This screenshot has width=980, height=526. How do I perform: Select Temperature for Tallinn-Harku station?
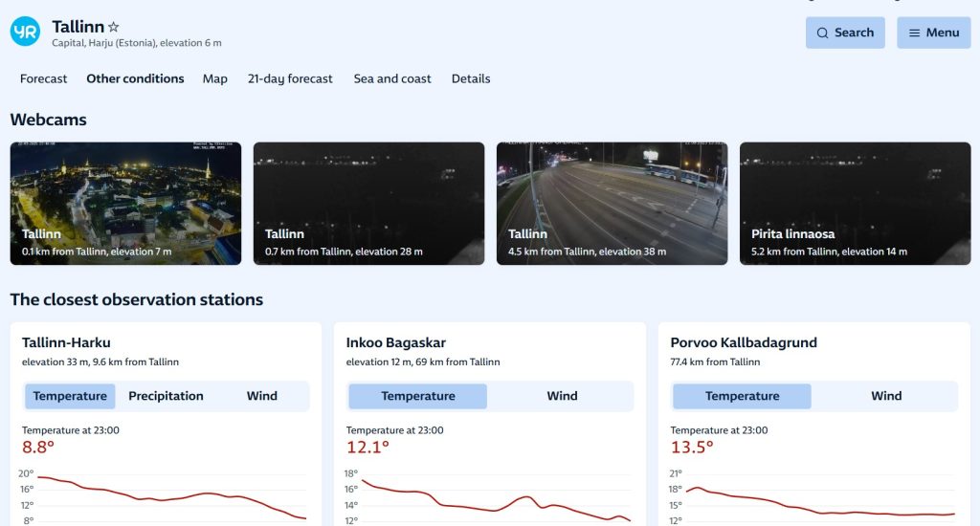(70, 396)
